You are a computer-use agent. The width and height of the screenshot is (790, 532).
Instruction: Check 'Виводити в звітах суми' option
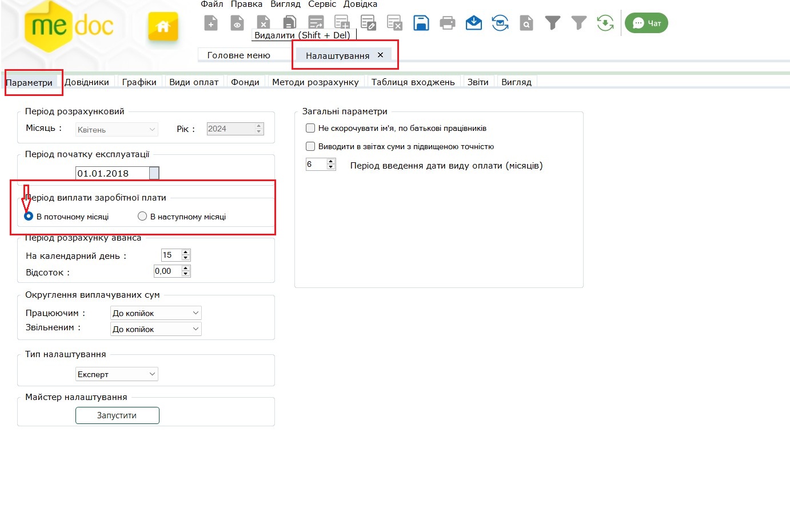tap(310, 146)
